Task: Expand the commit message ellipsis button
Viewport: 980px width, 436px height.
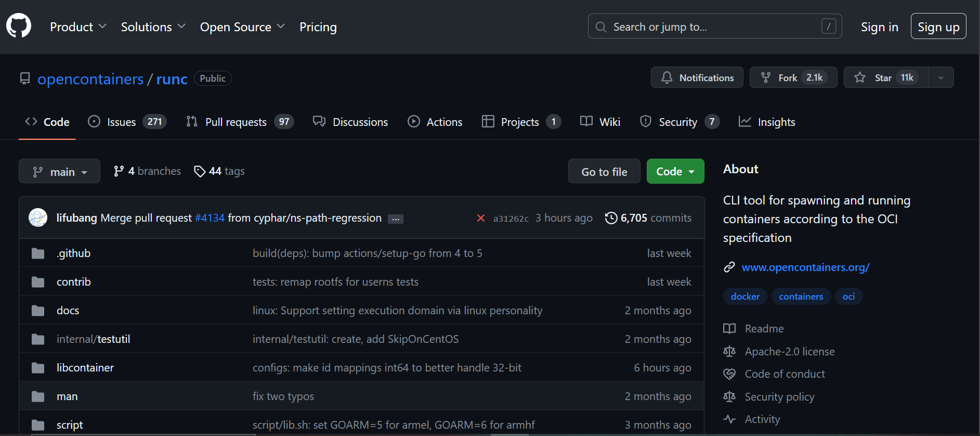Action: [x=396, y=219]
